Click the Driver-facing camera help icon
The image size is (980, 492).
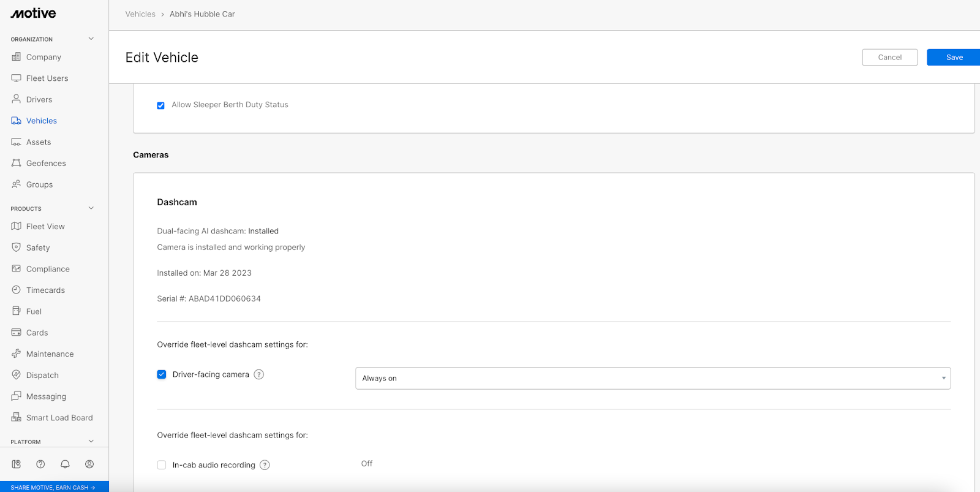(259, 374)
